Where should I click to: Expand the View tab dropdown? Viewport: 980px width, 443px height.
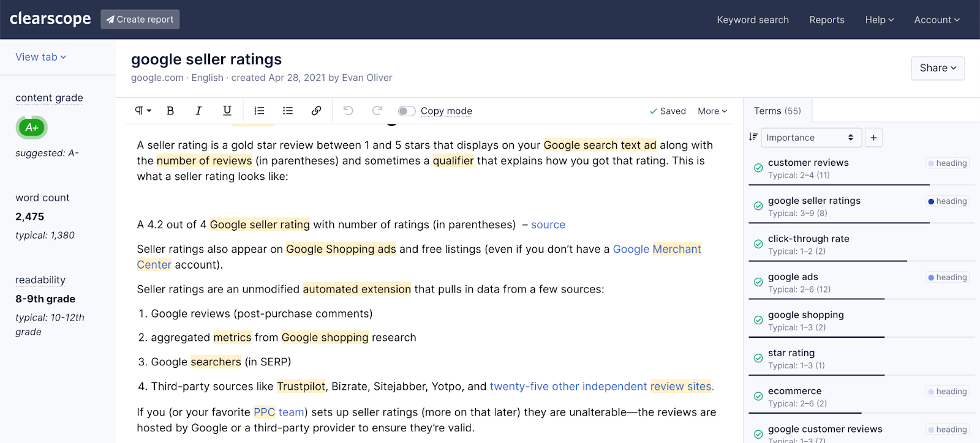(41, 57)
